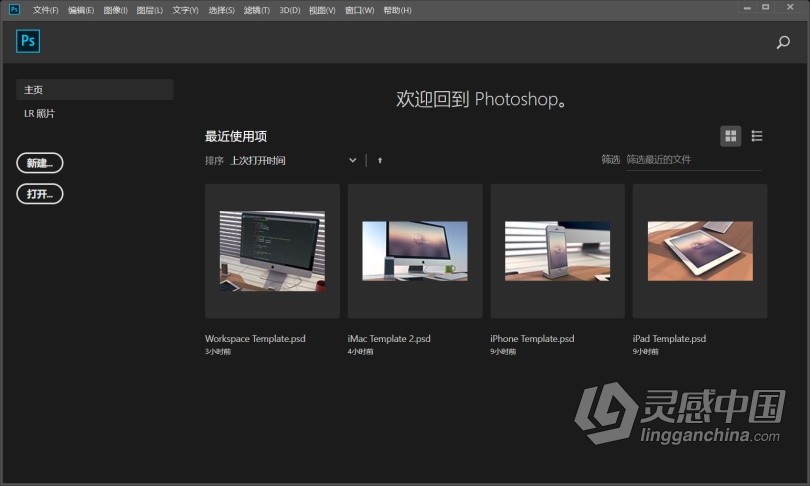The width and height of the screenshot is (810, 486).
Task: Click the 筛选最近的文件 filter field
Action: (x=693, y=160)
